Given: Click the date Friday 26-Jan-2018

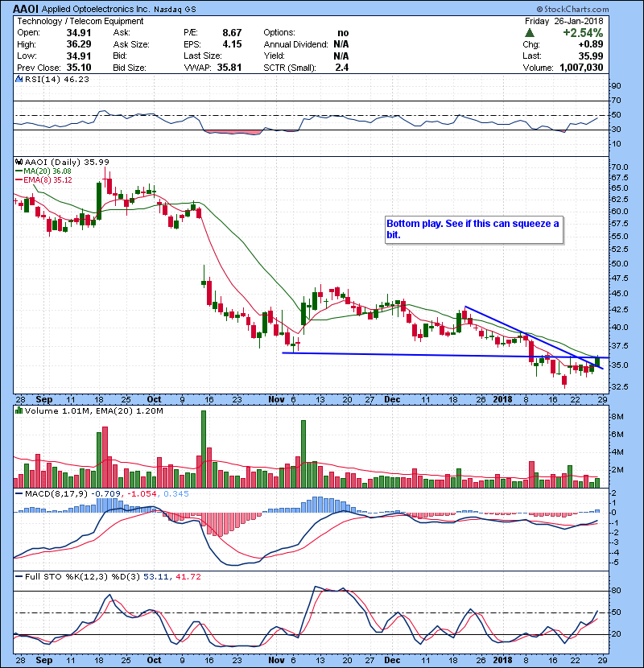Looking at the screenshot, I should tap(563, 21).
